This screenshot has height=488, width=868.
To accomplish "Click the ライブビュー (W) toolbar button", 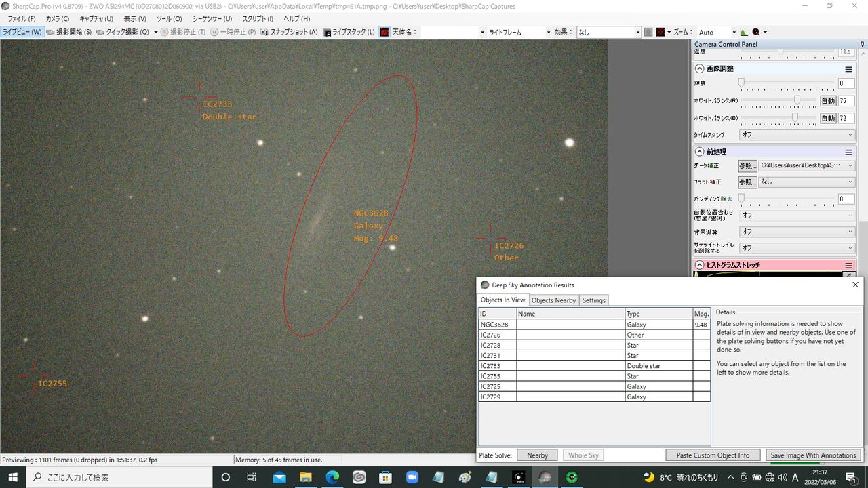I will (22, 32).
